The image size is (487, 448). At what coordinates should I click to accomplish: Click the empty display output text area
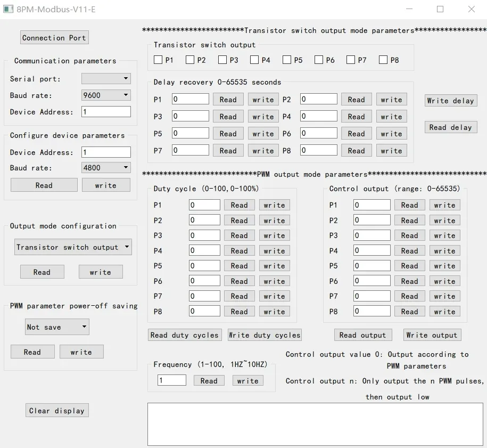click(x=315, y=423)
